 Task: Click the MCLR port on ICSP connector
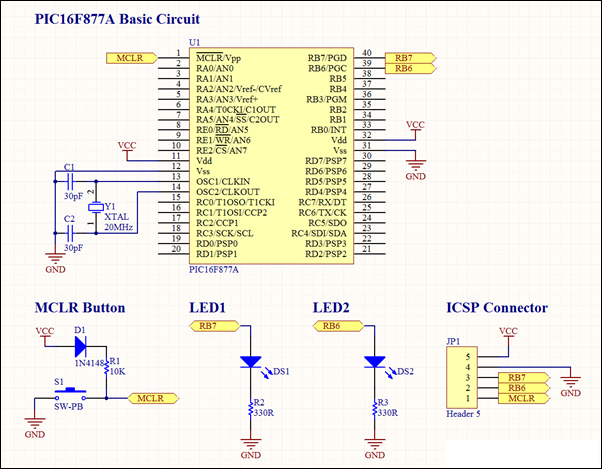(524, 398)
